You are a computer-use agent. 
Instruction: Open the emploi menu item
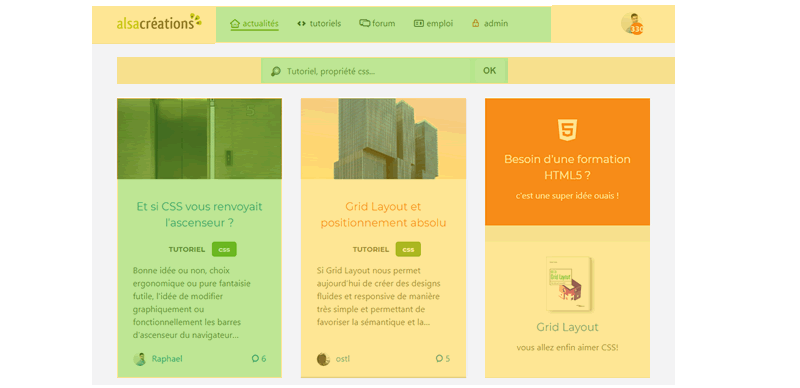click(x=433, y=23)
